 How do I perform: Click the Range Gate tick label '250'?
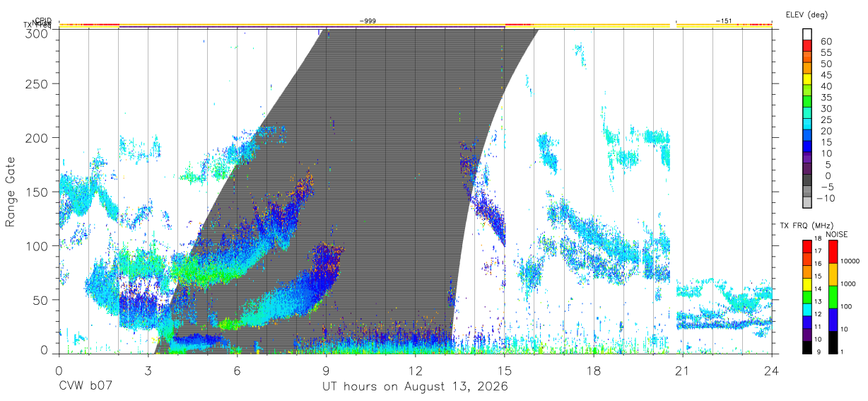37,84
